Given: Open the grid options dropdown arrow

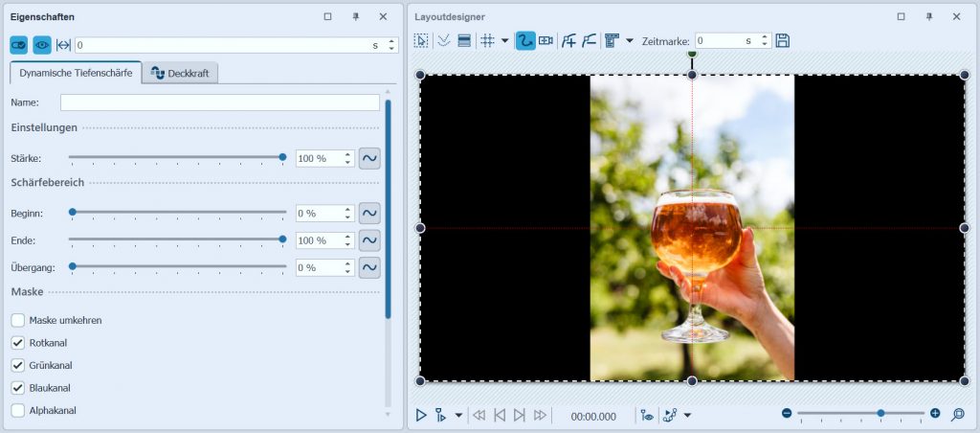Looking at the screenshot, I should point(504,40).
